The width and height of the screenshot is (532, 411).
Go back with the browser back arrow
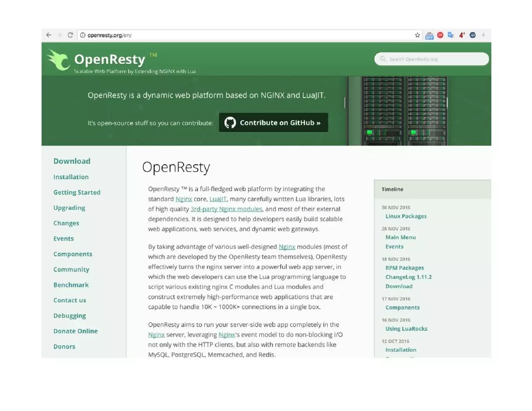click(49, 35)
